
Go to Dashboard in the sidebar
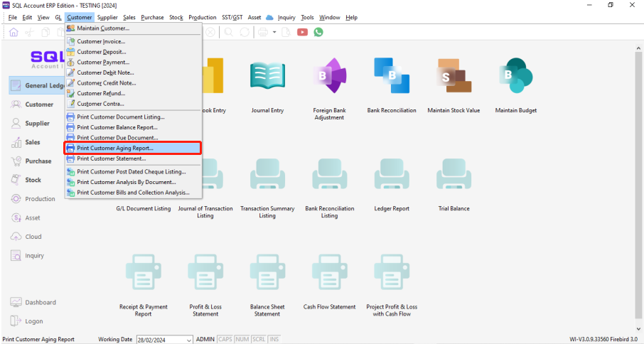40,302
